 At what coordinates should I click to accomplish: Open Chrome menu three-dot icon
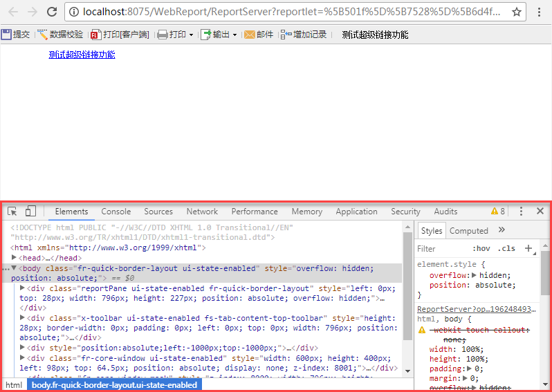coord(539,12)
